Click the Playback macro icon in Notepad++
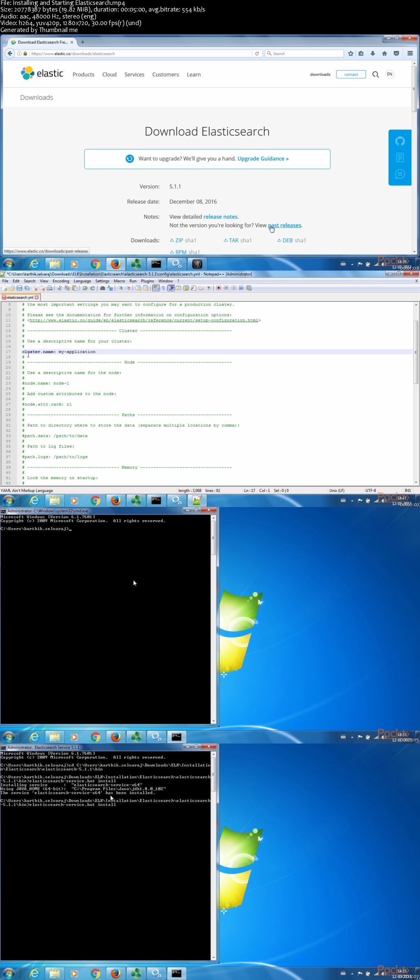 click(233, 288)
